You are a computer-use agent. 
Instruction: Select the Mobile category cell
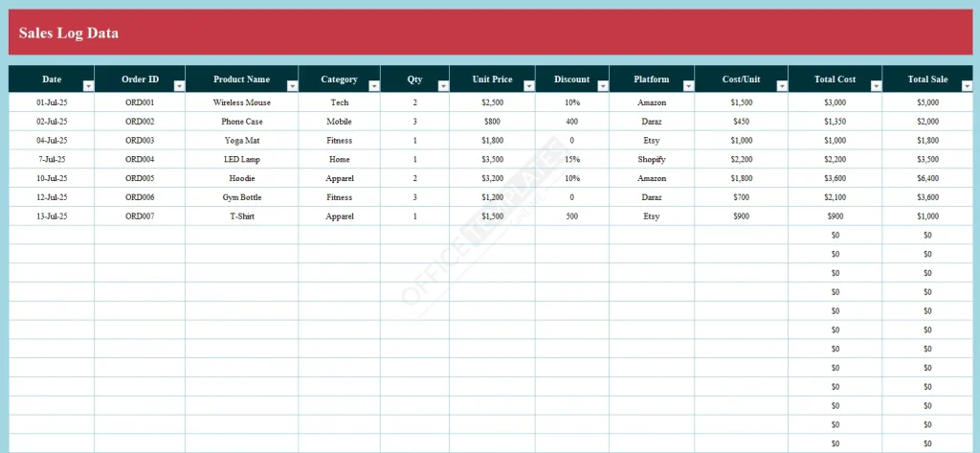point(340,122)
